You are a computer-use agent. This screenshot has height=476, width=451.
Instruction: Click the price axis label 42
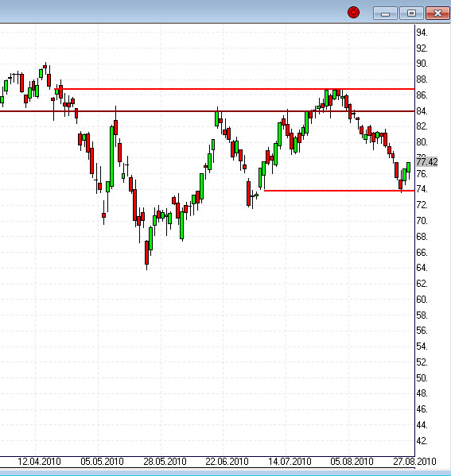(422, 441)
